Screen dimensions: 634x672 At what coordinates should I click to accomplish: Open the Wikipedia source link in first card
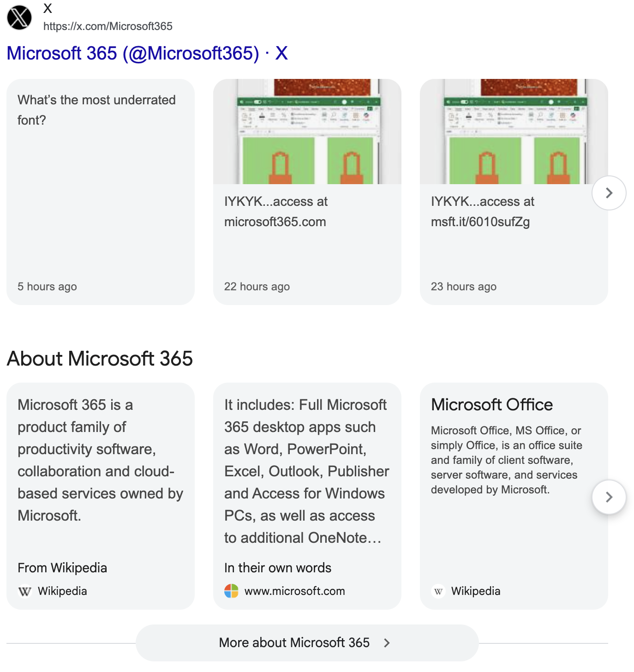(62, 591)
